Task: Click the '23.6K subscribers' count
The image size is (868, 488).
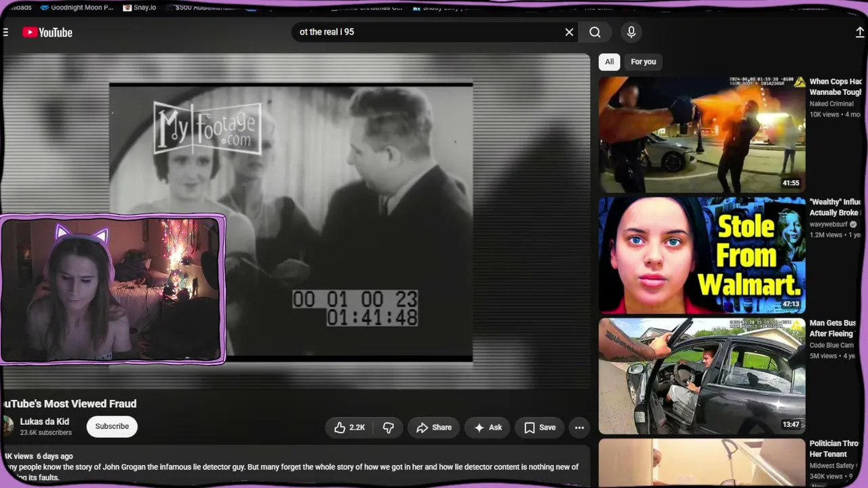Action: pos(45,432)
